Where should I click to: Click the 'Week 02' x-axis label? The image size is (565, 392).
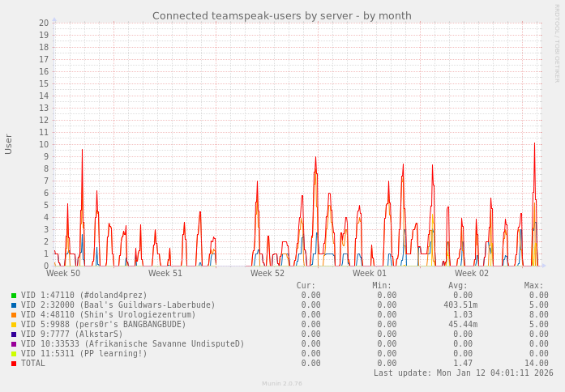472,273
